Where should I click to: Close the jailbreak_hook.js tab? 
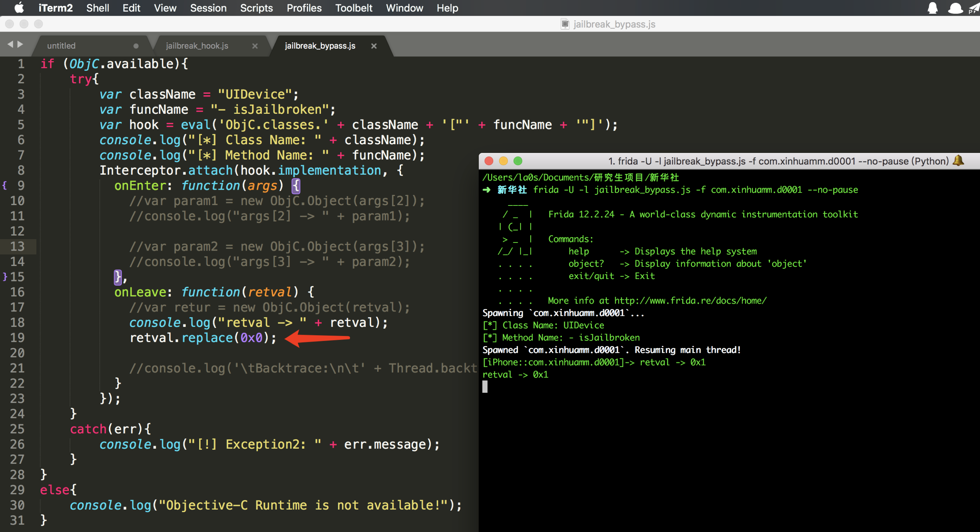255,46
